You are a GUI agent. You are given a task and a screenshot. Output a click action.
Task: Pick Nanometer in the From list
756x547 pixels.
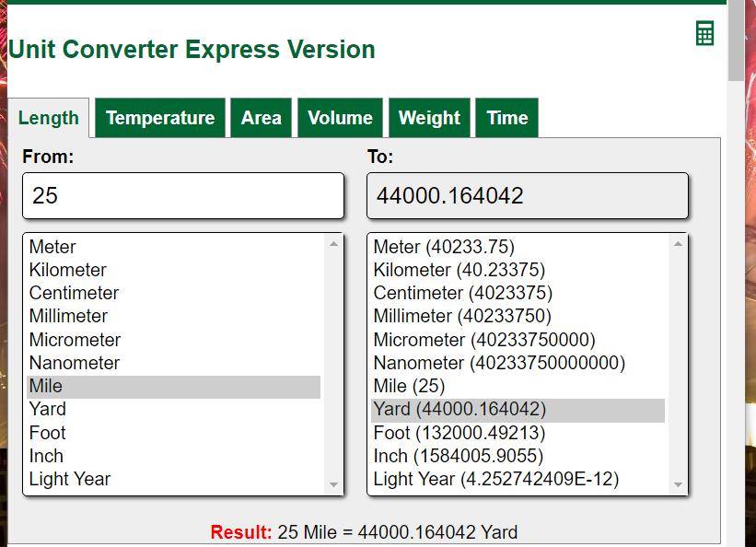[x=173, y=363]
